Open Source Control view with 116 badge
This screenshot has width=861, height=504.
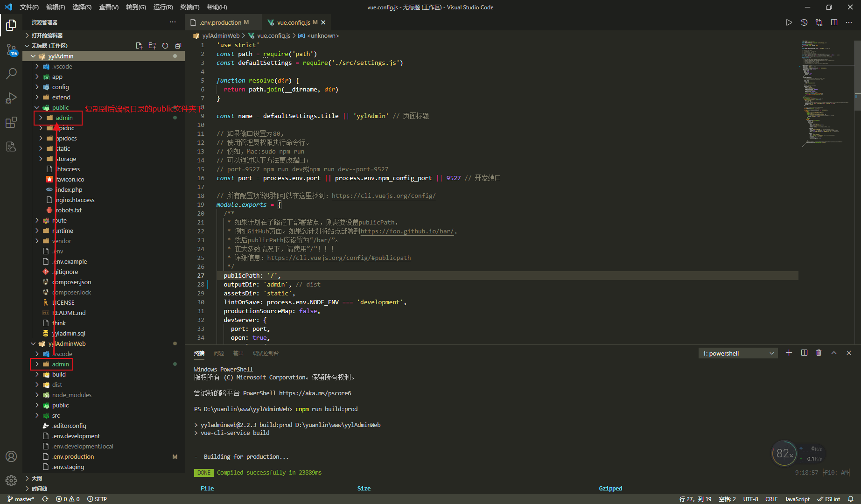click(11, 49)
